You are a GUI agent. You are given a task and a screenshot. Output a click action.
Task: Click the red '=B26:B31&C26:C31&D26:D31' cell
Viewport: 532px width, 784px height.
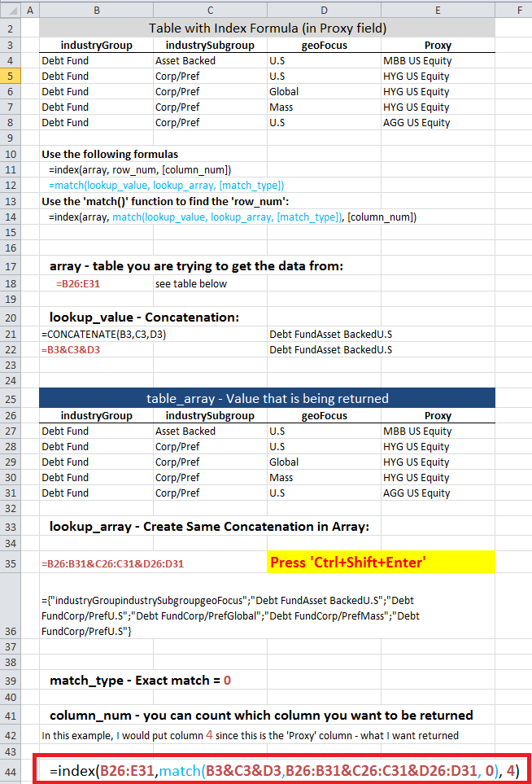click(x=113, y=564)
